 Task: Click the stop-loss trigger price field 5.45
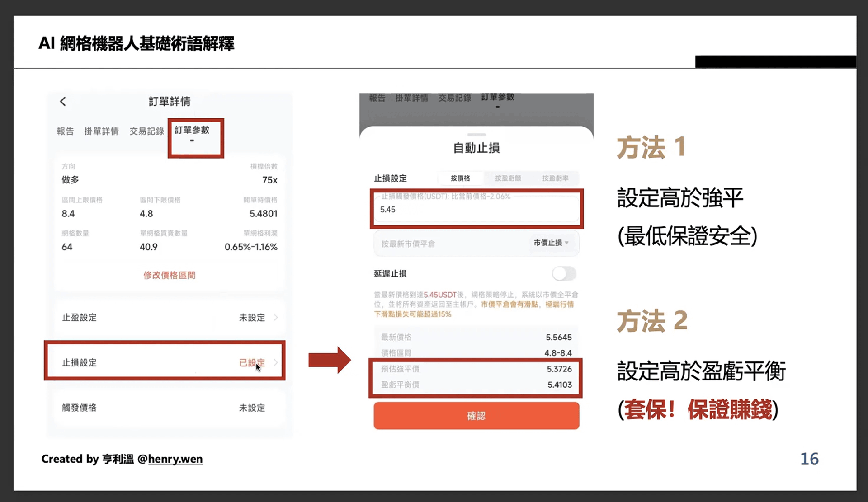click(x=476, y=210)
